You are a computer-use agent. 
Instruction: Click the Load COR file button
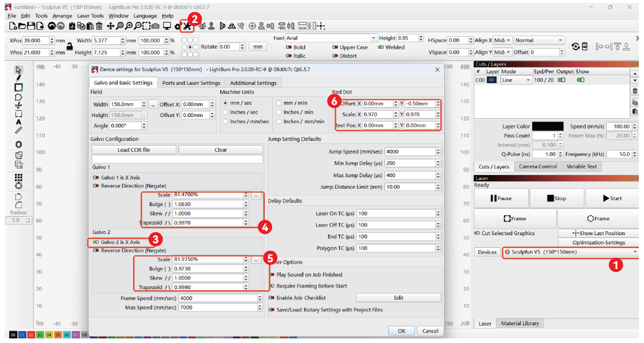134,150
